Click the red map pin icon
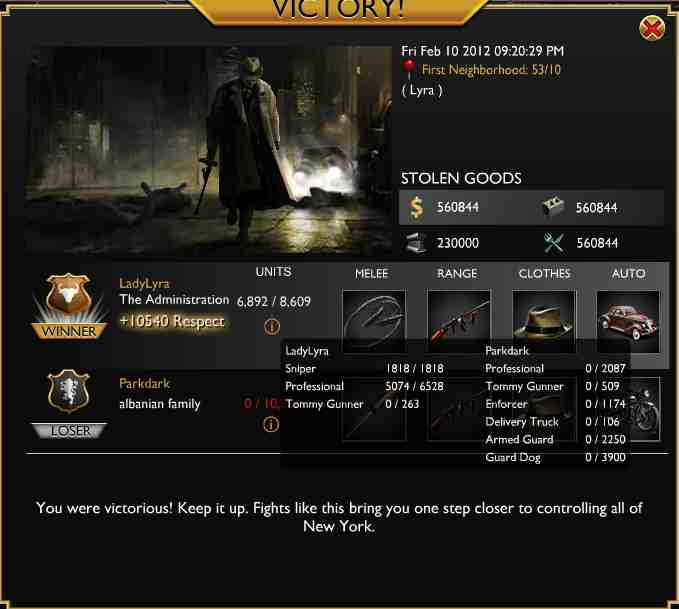This screenshot has width=679, height=609. pos(409,69)
